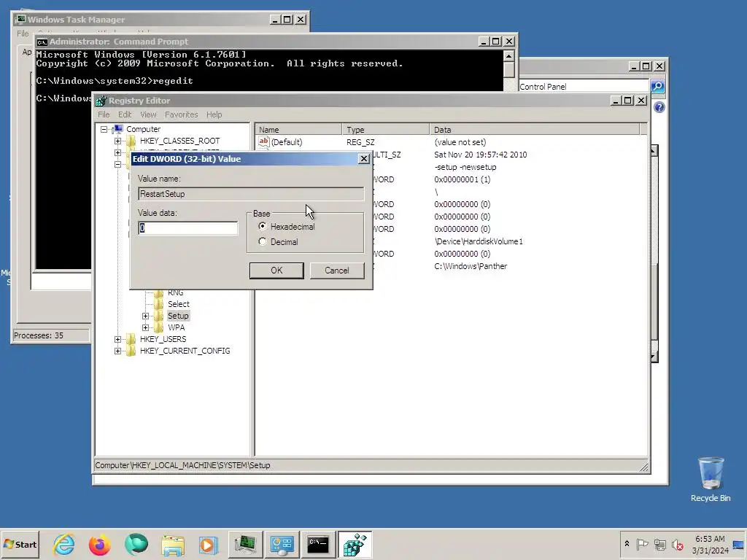The image size is (747, 560).
Task: Click the network tray icon
Action: click(659, 544)
